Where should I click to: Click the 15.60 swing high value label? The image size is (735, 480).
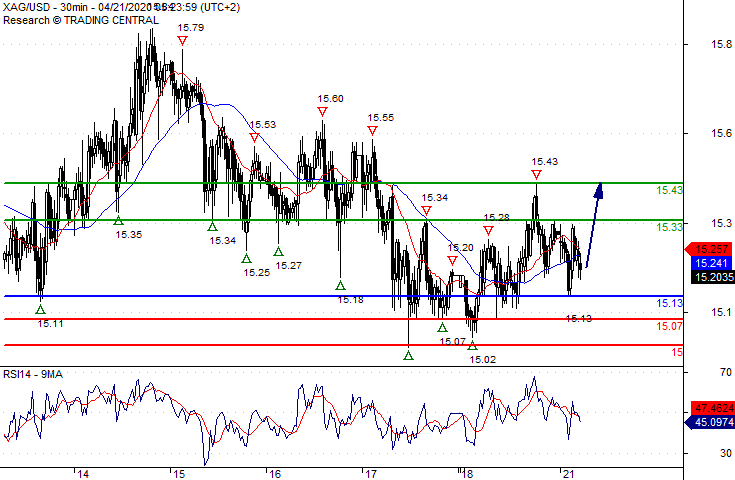click(330, 98)
